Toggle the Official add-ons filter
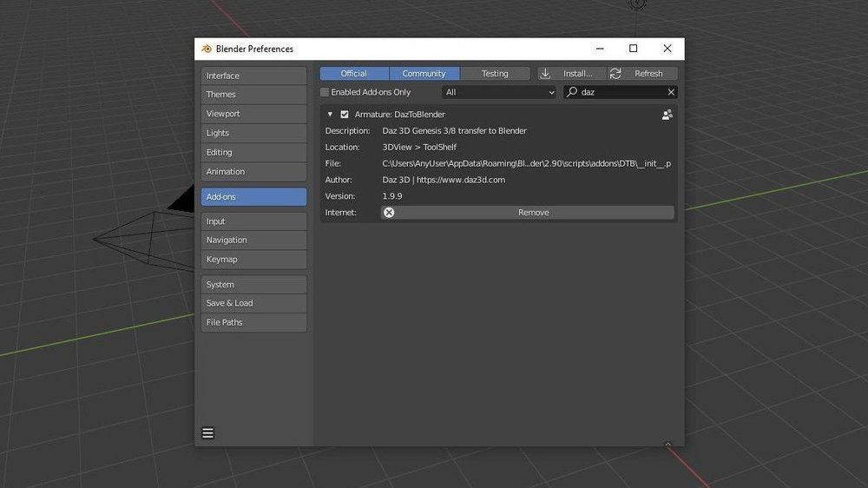 pyautogui.click(x=353, y=74)
